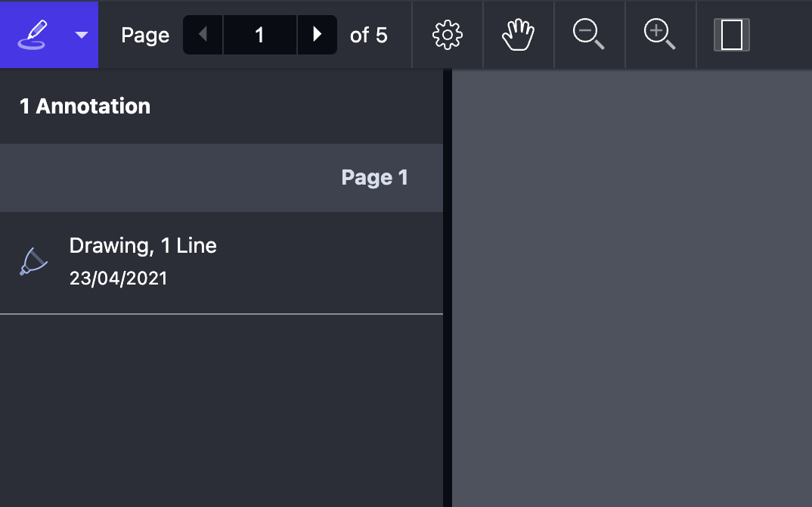
Task: Click the "1 Annotation" sidebar heading
Action: (x=85, y=107)
